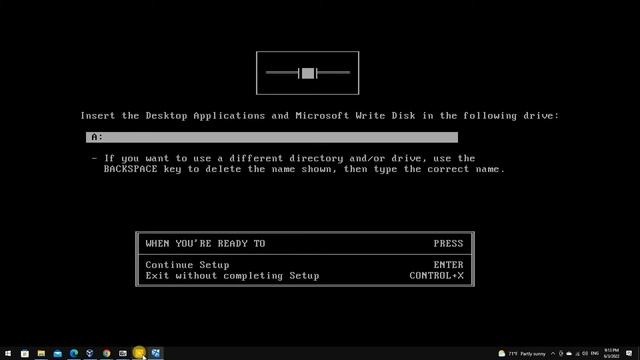The height and width of the screenshot is (360, 640).
Task: Open the notification center icon
Action: (629, 353)
